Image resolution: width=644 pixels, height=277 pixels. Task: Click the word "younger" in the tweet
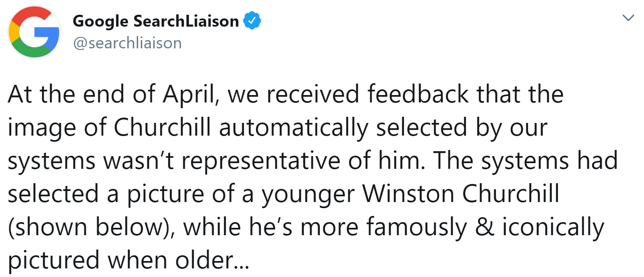point(308,195)
